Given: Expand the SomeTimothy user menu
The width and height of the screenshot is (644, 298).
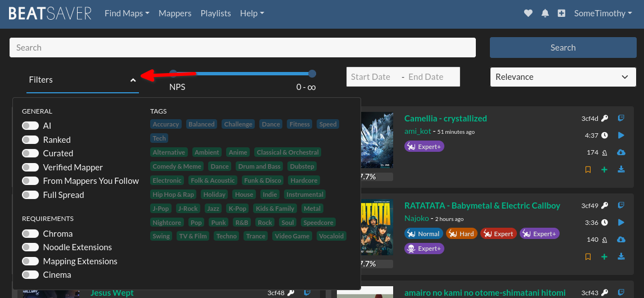Looking at the screenshot, I should pos(602,13).
